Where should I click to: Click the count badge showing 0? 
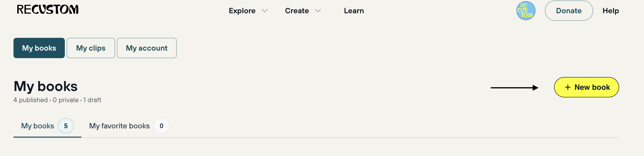click(x=162, y=126)
